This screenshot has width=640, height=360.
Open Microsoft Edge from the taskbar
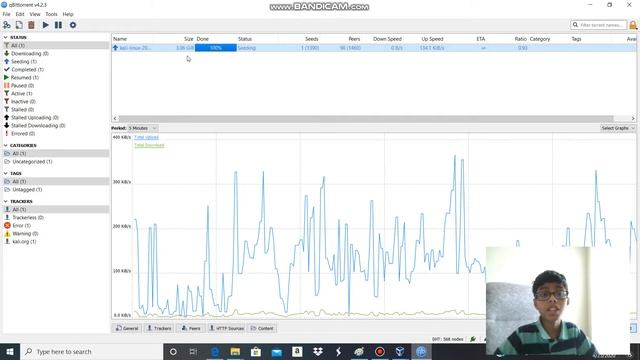(x=215, y=351)
